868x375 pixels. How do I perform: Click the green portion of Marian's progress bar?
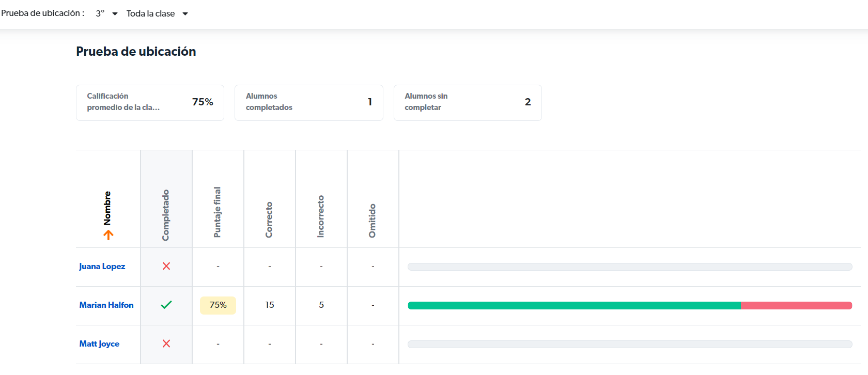pos(574,306)
